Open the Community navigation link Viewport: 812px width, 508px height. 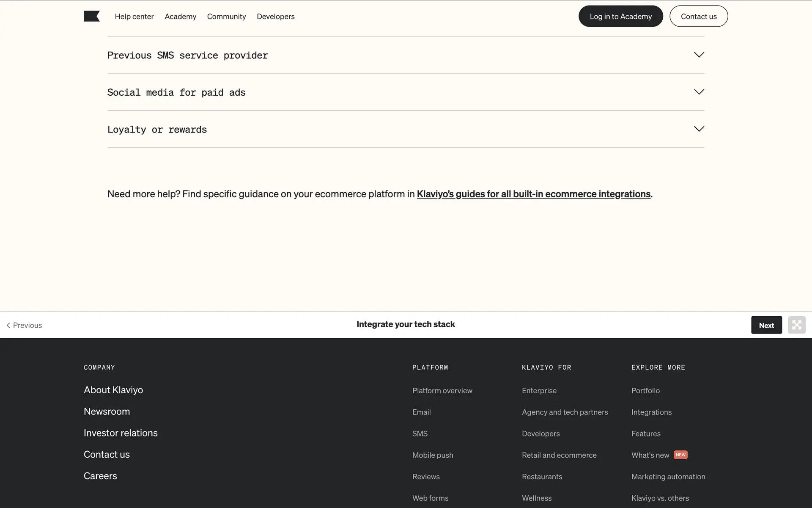226,17
